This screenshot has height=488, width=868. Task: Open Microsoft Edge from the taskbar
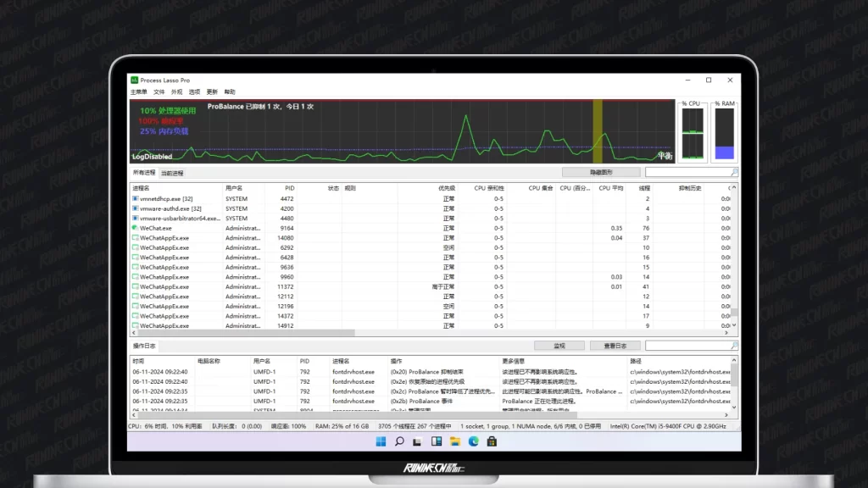click(x=474, y=441)
